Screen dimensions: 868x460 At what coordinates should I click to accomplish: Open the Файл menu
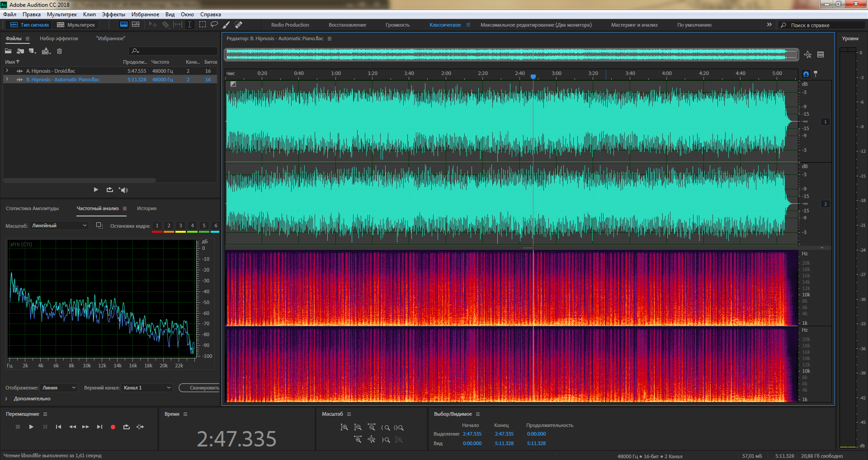tap(9, 14)
